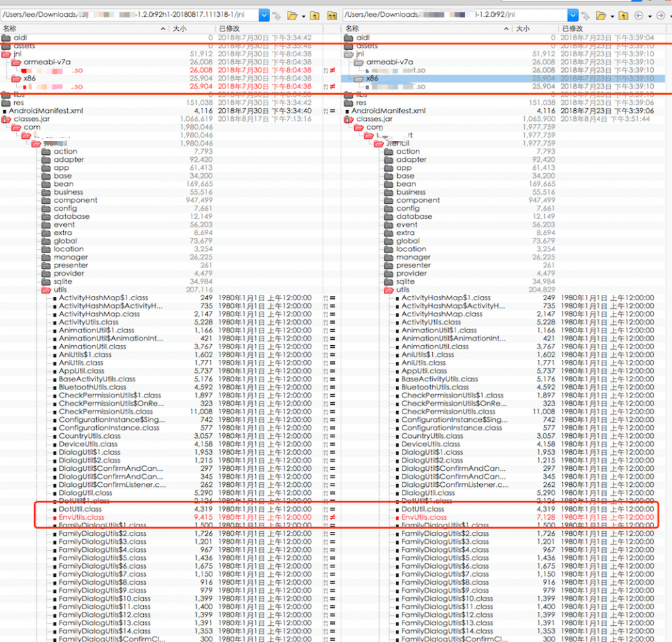Select highlighted x86 folder in right pane

(x=503, y=79)
